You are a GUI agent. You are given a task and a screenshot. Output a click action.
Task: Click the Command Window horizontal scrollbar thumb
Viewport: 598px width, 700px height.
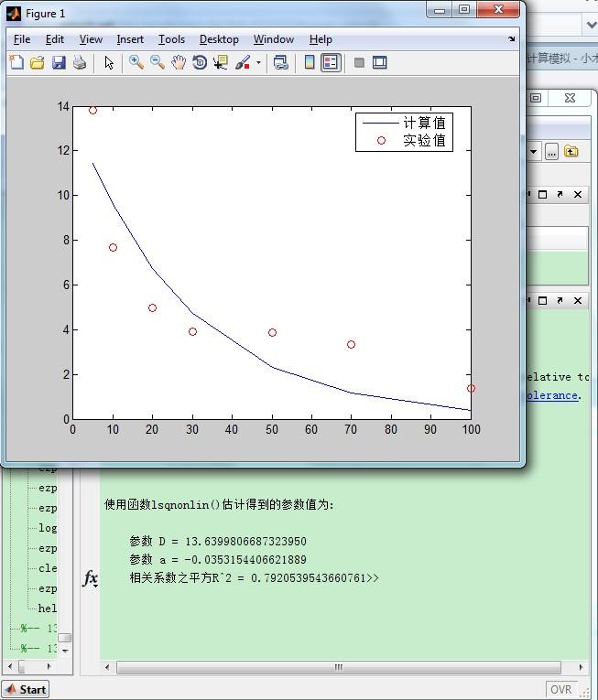338,667
